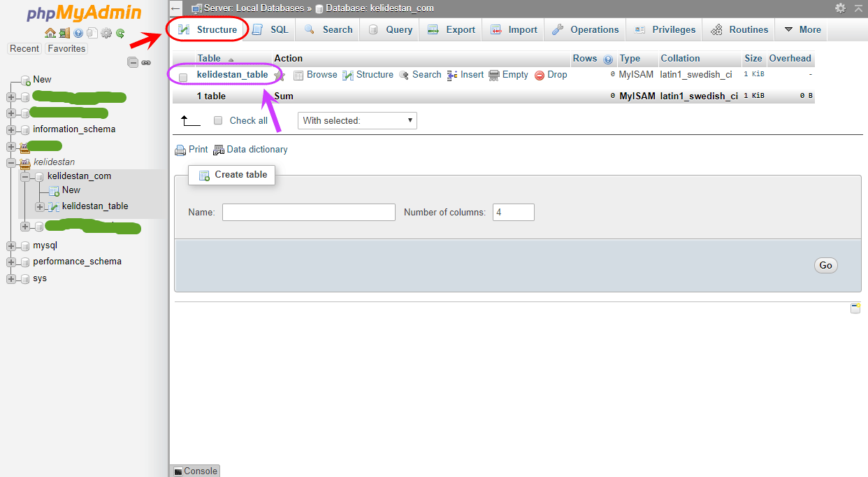868x477 pixels.
Task: Reload navigation panel with green arrow icon
Action: 120,33
